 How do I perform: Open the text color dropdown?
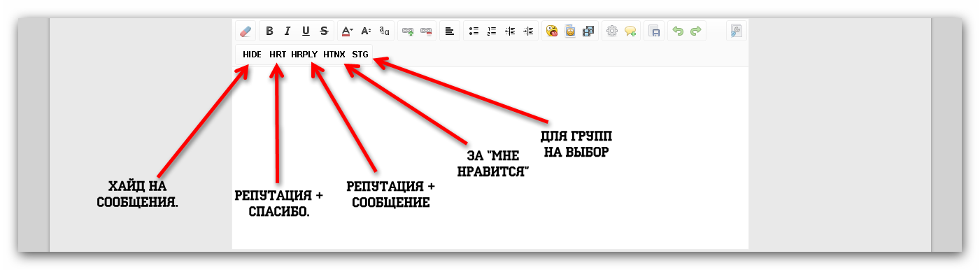347,31
